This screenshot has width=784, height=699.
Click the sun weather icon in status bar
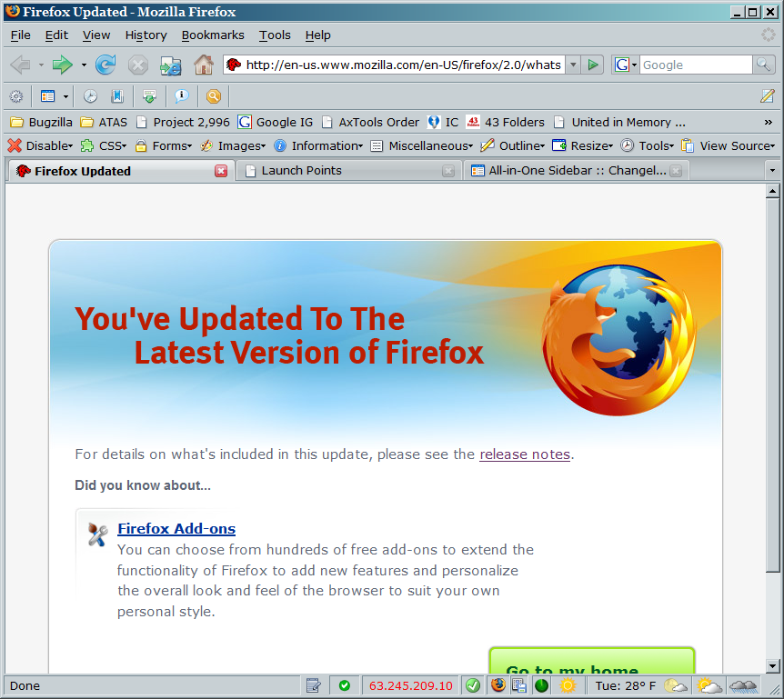point(568,685)
